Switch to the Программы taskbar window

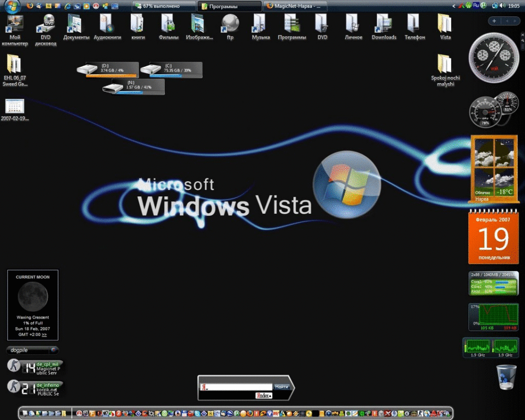pos(229,7)
